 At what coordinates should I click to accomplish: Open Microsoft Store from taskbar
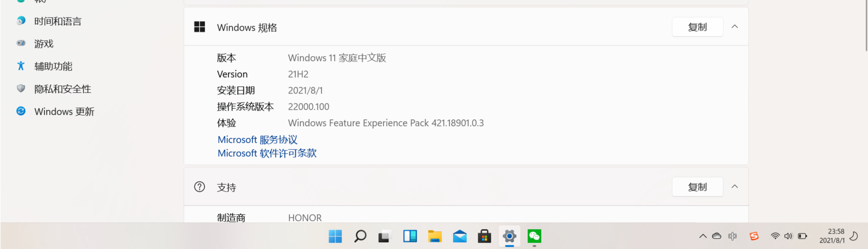click(x=484, y=236)
